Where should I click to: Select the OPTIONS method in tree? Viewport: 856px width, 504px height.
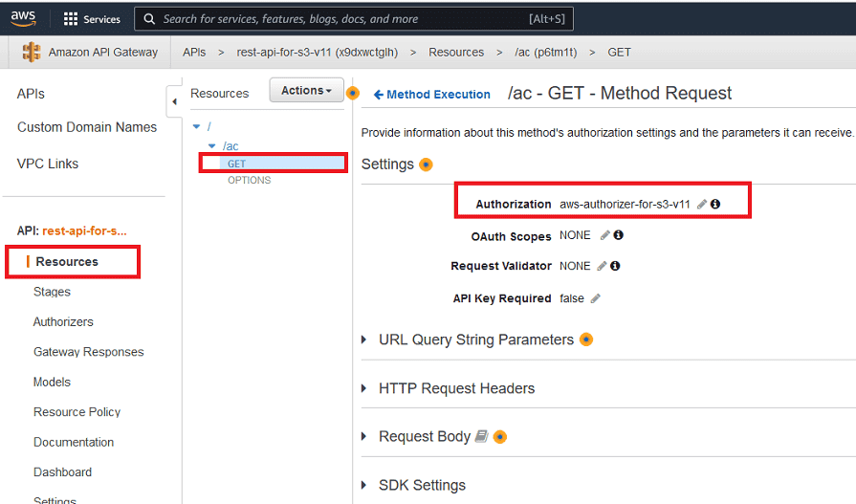click(x=249, y=180)
